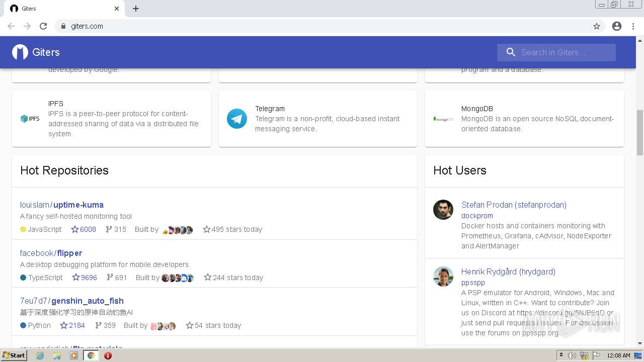Open the Telegram logo icon
Viewport: 644px width, 362px height.
(x=237, y=119)
